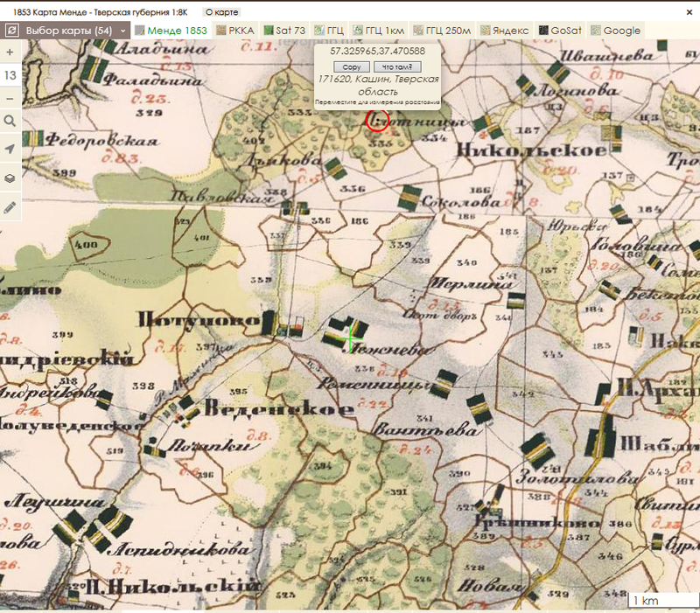Select the pencil drawing tool
Screen dimensions: 700x613
click(x=10, y=207)
